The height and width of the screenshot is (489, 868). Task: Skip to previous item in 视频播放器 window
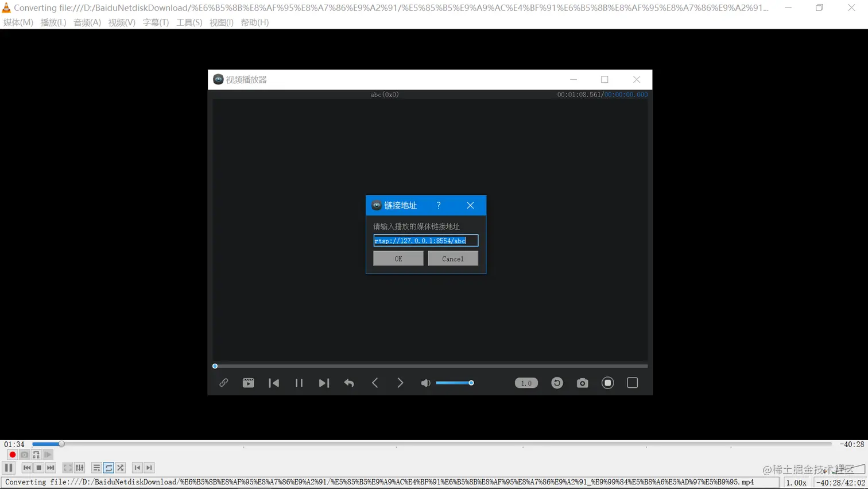pos(274,383)
